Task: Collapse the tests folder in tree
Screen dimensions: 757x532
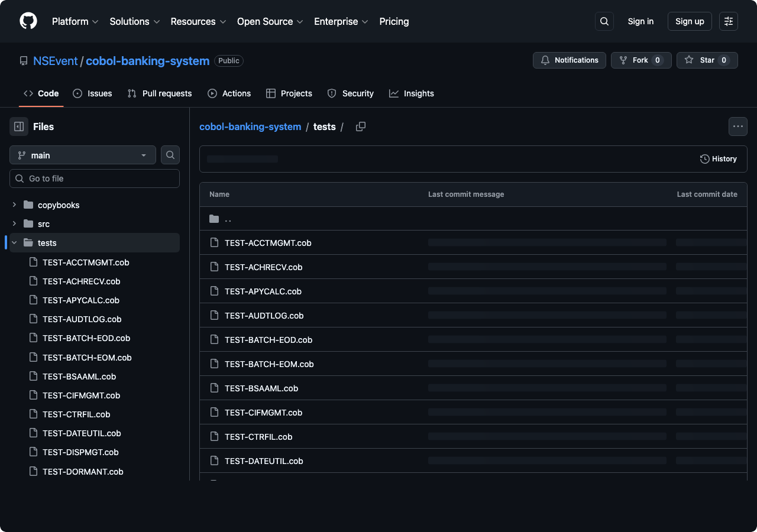Action: pos(14,243)
